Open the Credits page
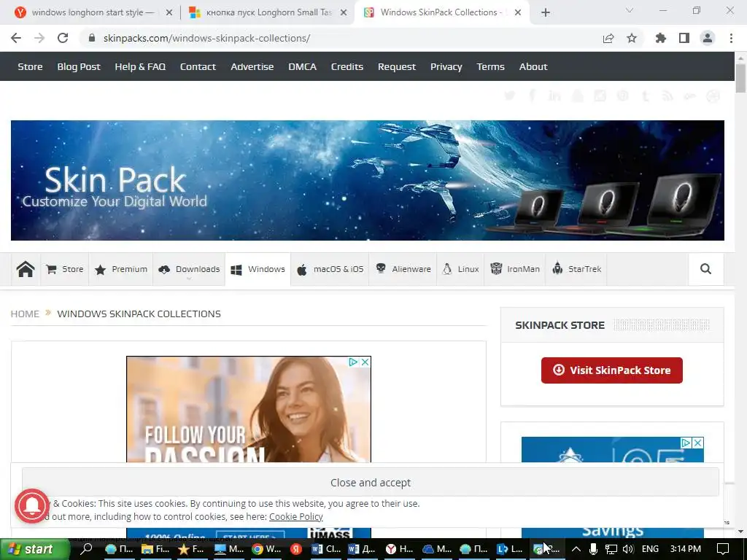 point(347,66)
